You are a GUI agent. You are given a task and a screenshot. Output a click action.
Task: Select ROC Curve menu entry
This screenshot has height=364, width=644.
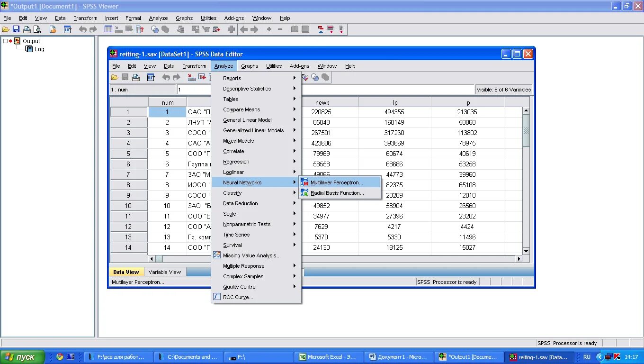point(256,297)
